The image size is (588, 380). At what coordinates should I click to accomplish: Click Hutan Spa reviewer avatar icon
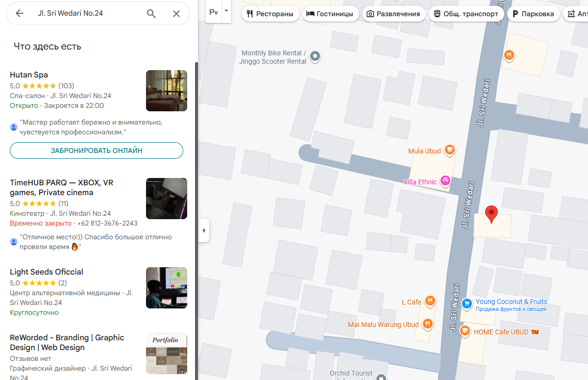click(x=14, y=127)
